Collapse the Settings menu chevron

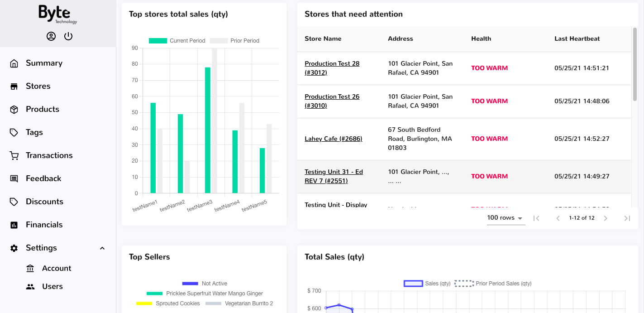(102, 248)
